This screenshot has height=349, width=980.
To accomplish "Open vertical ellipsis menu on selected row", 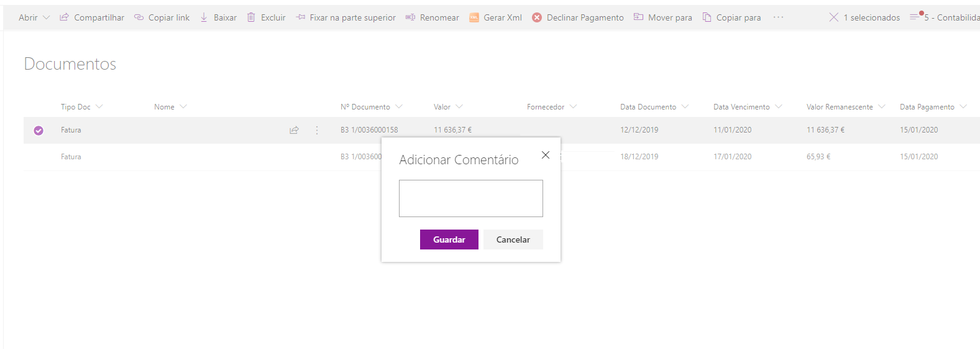I will (317, 130).
